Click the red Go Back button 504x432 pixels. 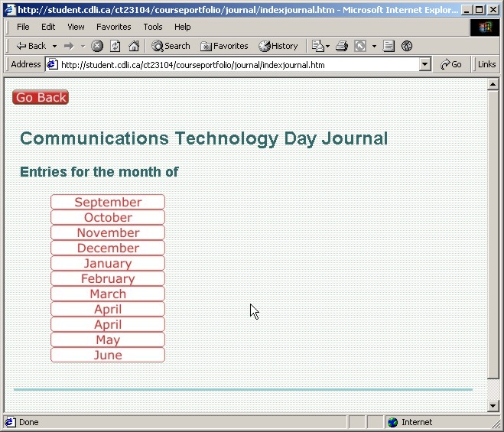(x=41, y=97)
